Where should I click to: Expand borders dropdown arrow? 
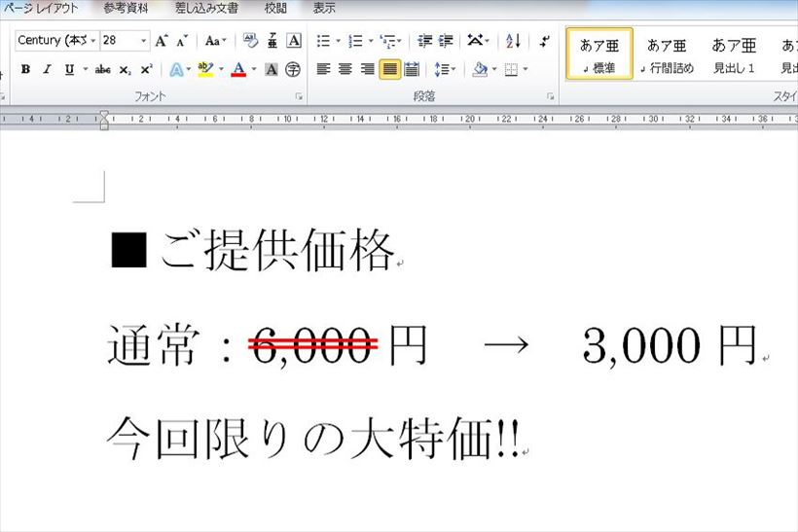(x=526, y=69)
